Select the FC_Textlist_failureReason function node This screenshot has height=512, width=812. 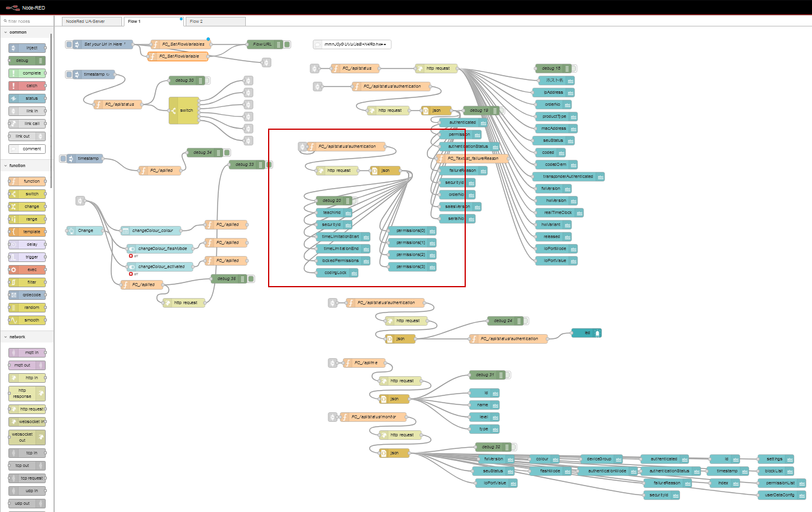(x=472, y=159)
